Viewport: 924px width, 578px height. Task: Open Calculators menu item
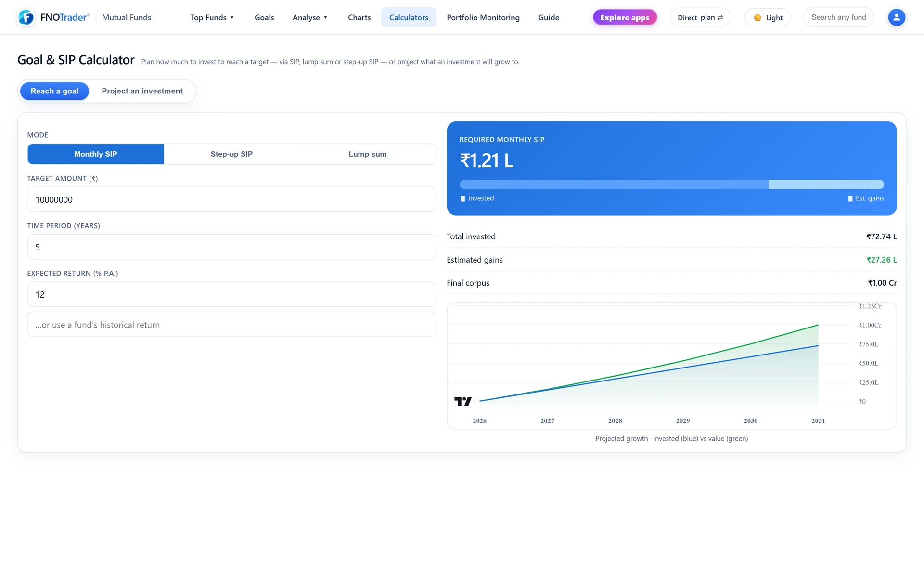pyautogui.click(x=409, y=18)
